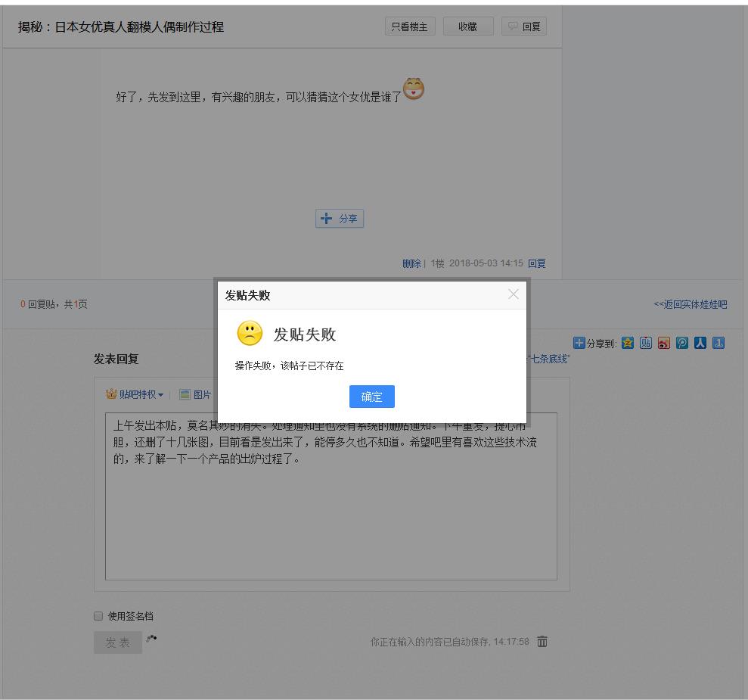Click the large 发贴失败 heading beside the sad face
748x700 pixels.
[x=305, y=334]
